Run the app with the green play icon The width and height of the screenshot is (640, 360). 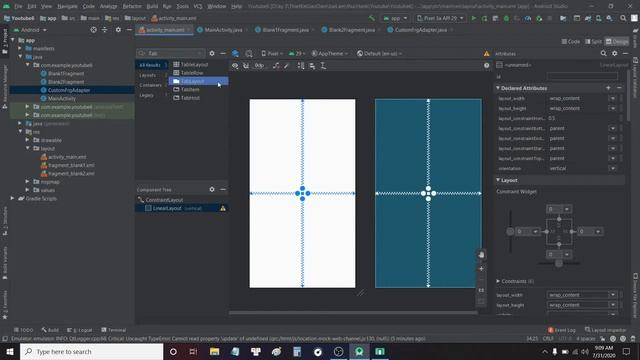[x=473, y=18]
